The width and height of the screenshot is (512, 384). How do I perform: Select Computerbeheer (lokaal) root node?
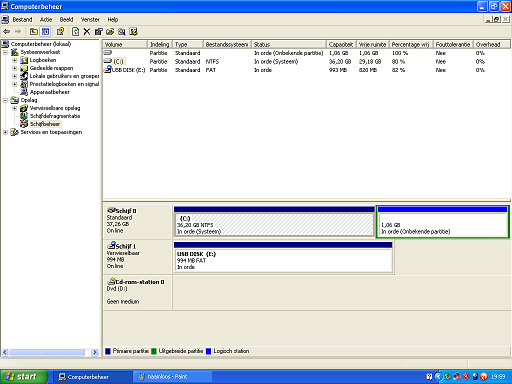click(41, 44)
